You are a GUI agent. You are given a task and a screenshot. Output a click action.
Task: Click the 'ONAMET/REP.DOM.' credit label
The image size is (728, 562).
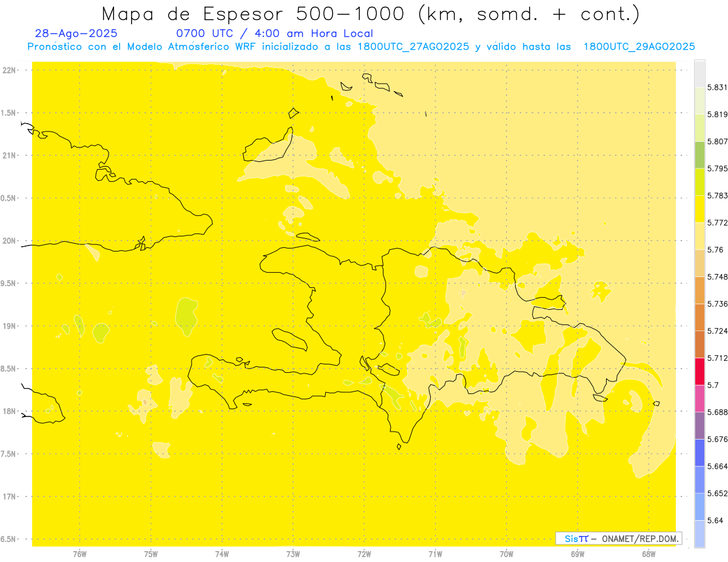[x=641, y=538]
